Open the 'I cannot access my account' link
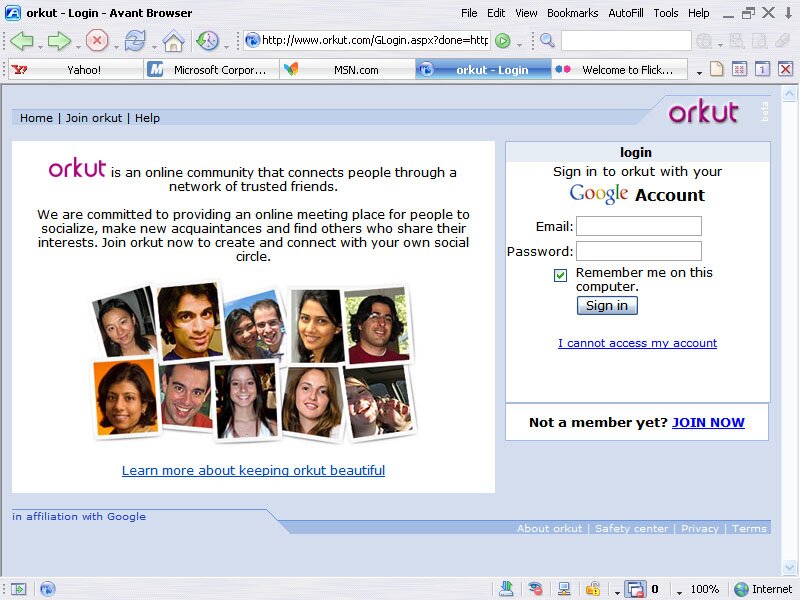Screen dimensions: 800x600 (637, 343)
